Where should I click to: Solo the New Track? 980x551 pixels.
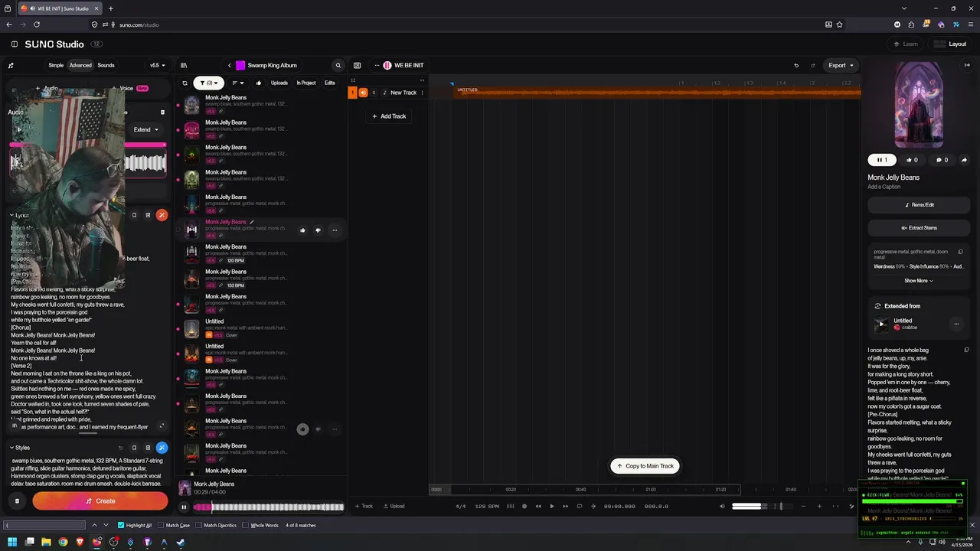(374, 93)
